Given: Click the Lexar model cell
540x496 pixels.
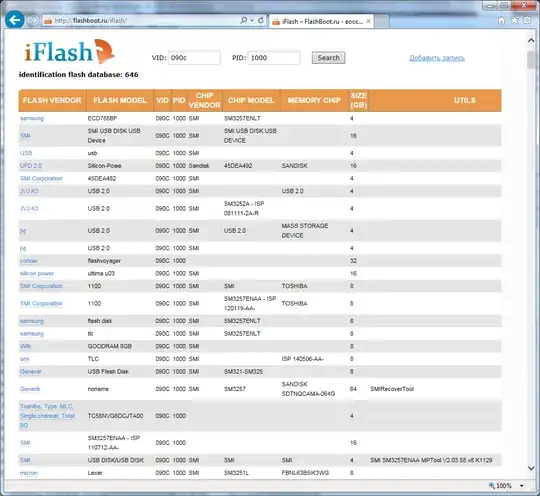Looking at the screenshot, I should 95,473.
